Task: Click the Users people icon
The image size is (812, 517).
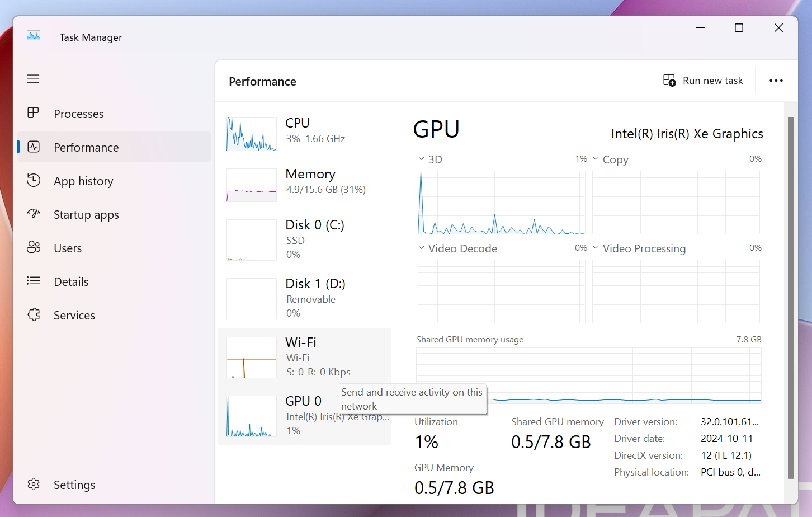Action: 34,247
